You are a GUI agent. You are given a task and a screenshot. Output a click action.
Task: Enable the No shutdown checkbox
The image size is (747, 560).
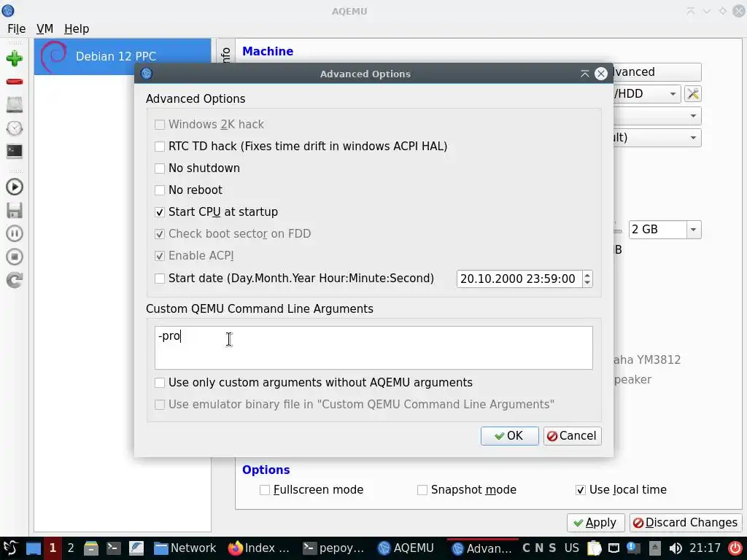(160, 168)
